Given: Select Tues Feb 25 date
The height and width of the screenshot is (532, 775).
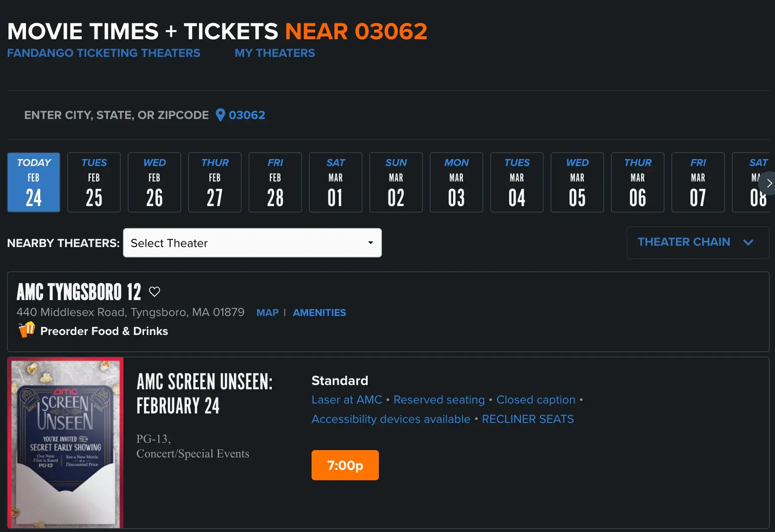Looking at the screenshot, I should point(94,182).
